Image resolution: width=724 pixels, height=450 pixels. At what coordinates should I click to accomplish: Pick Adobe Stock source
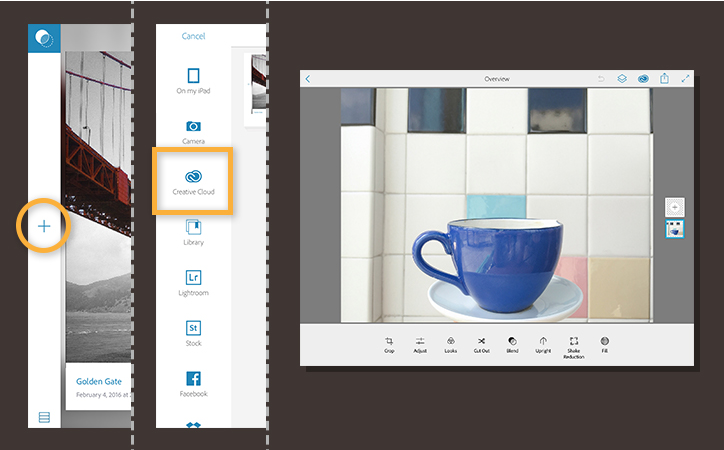pos(193,333)
